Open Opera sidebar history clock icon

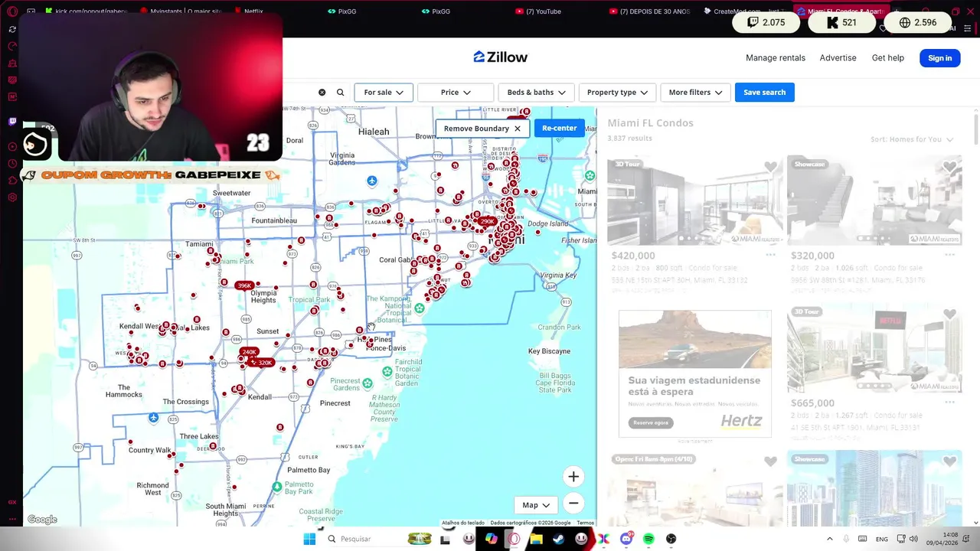(12, 164)
